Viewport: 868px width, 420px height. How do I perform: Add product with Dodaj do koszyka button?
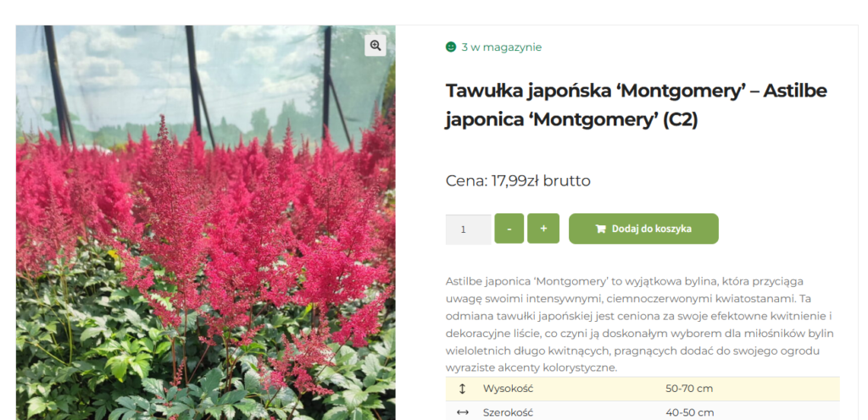point(644,229)
